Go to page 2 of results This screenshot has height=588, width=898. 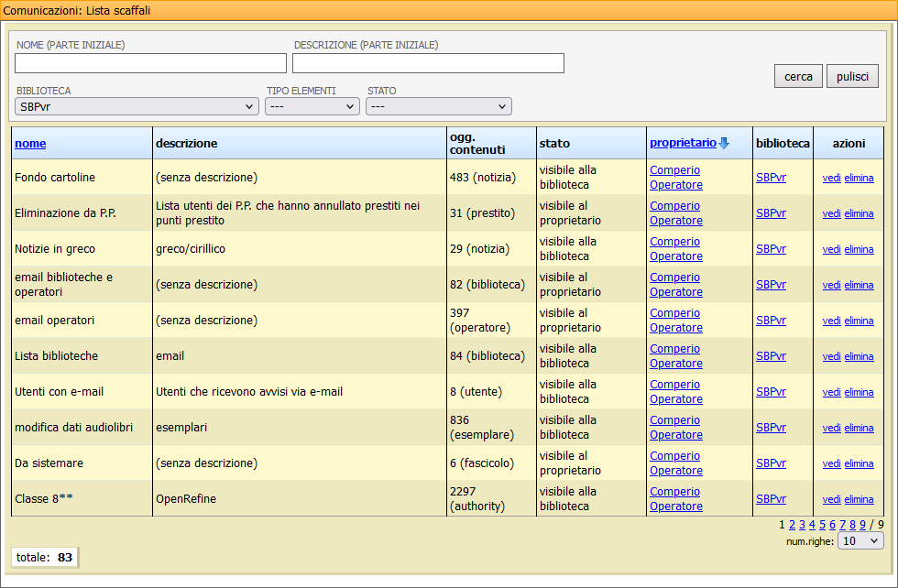coord(793,525)
